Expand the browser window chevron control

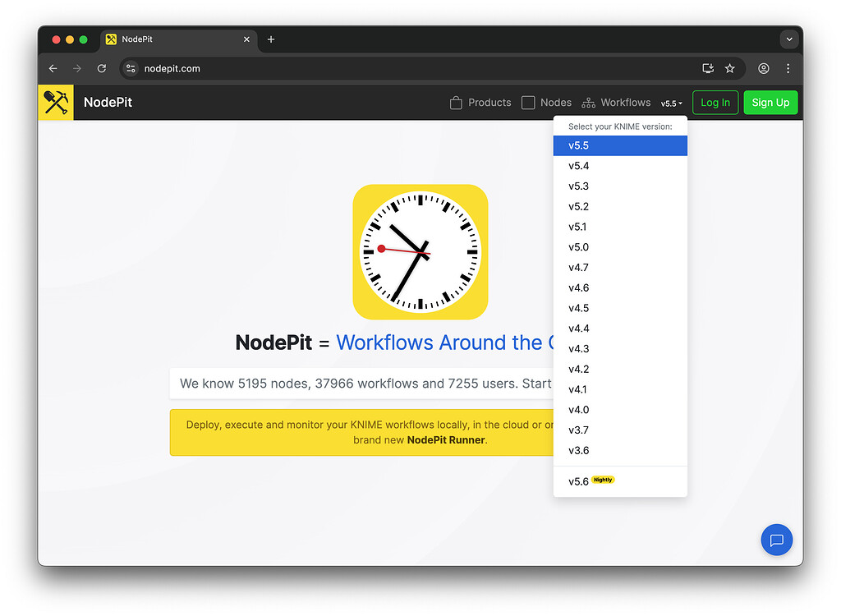click(788, 39)
